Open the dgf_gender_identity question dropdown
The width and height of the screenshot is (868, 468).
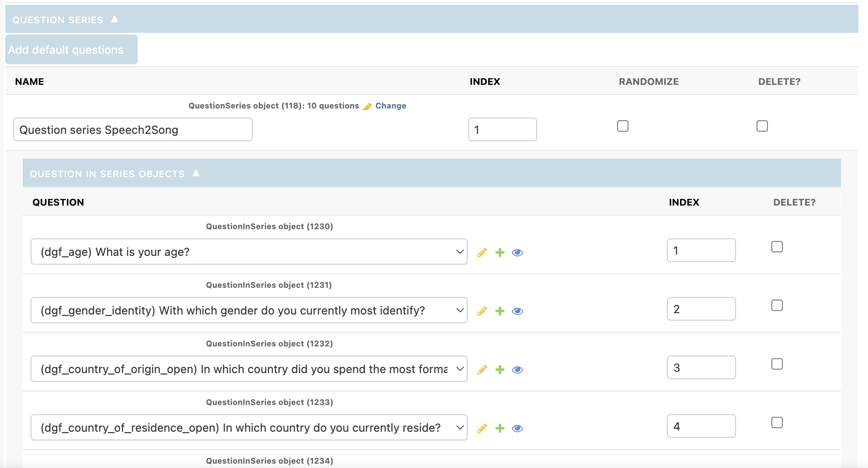click(x=249, y=310)
